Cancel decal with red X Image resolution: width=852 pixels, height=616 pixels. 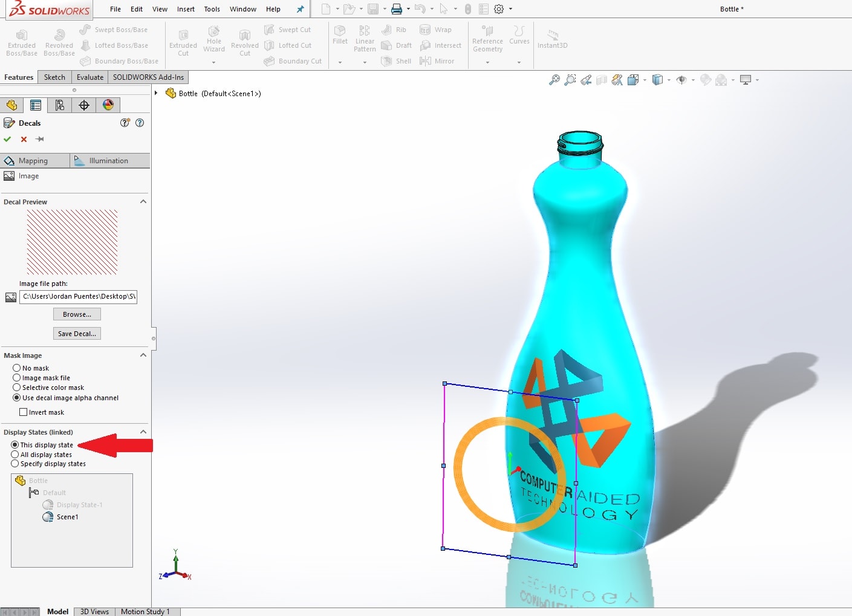(24, 139)
